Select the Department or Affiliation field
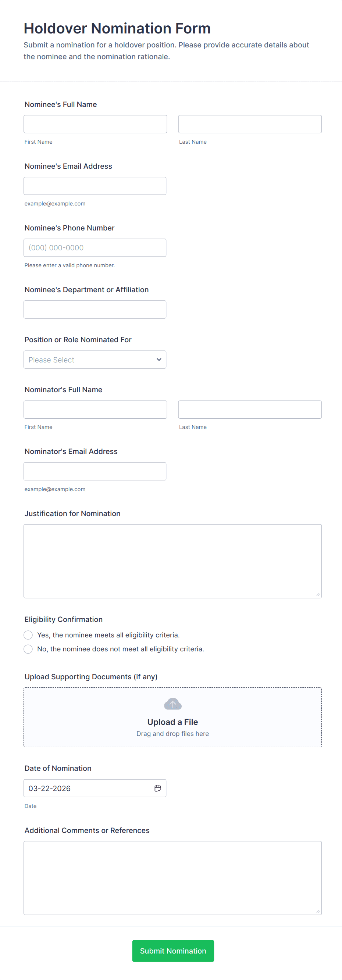The image size is (342, 980). click(95, 309)
